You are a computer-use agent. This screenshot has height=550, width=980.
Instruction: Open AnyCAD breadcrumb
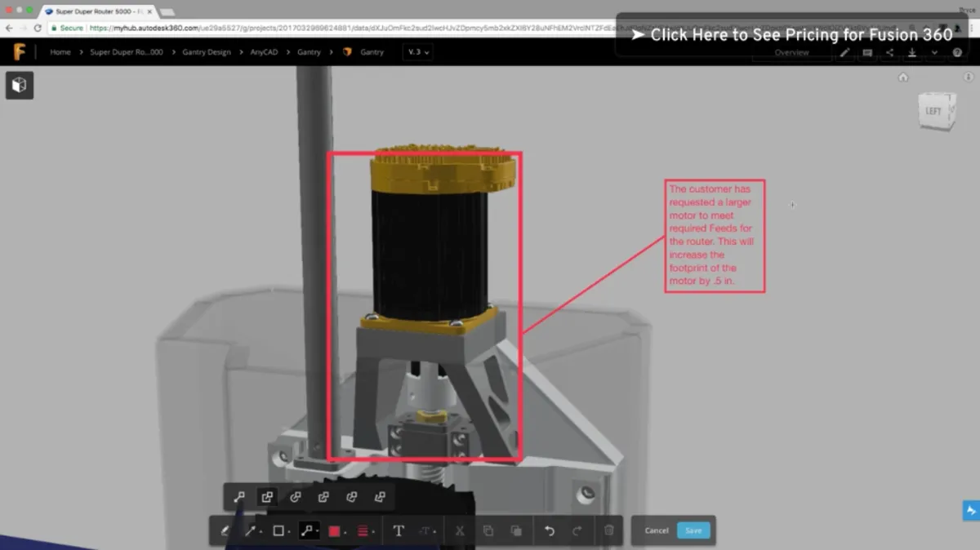pos(264,51)
